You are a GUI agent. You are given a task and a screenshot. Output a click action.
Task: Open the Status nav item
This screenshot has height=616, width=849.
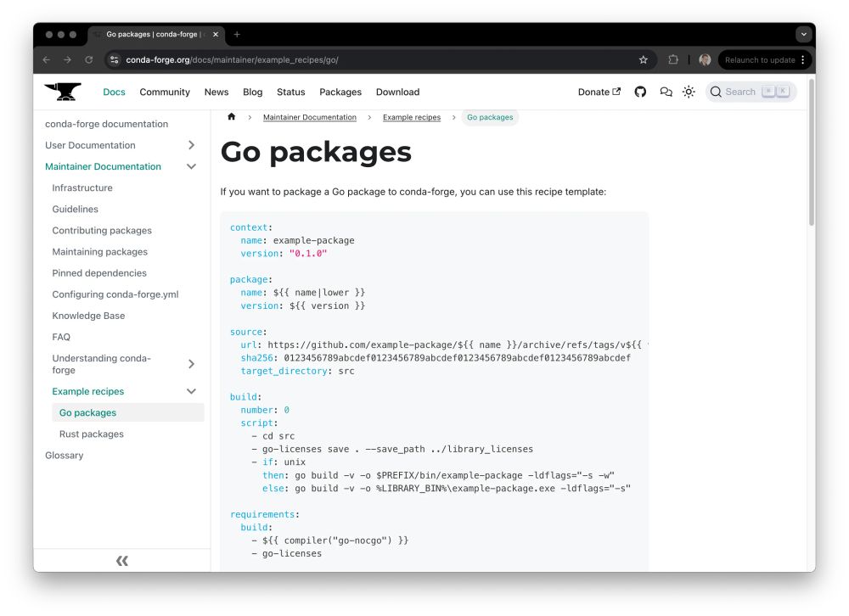[290, 92]
